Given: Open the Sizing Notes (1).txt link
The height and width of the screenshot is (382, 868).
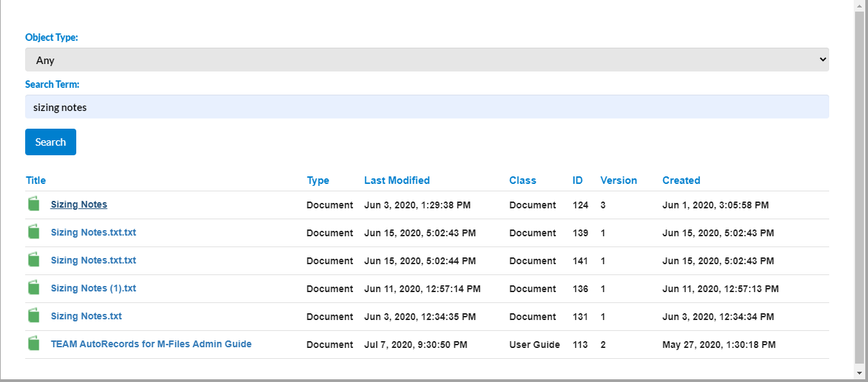Looking at the screenshot, I should click(93, 288).
